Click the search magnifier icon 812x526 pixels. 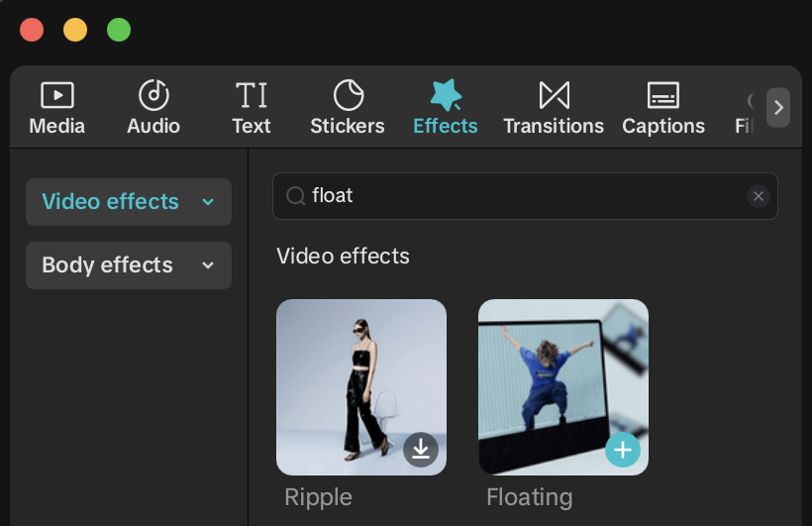(x=295, y=196)
